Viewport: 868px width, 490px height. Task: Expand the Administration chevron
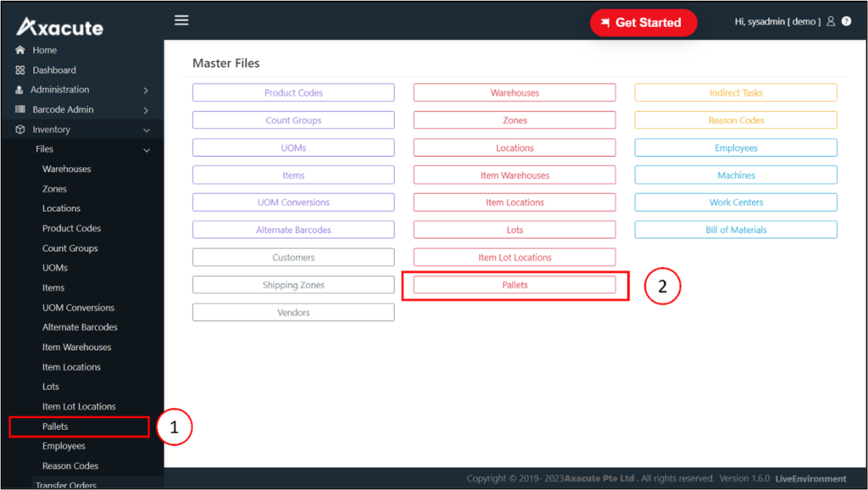146,90
